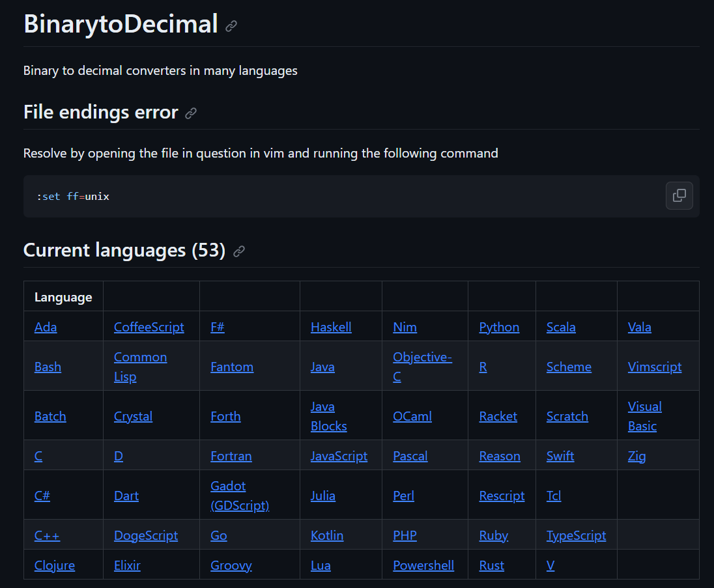Go to the Crystal link
This screenshot has height=588, width=714.
click(x=133, y=417)
